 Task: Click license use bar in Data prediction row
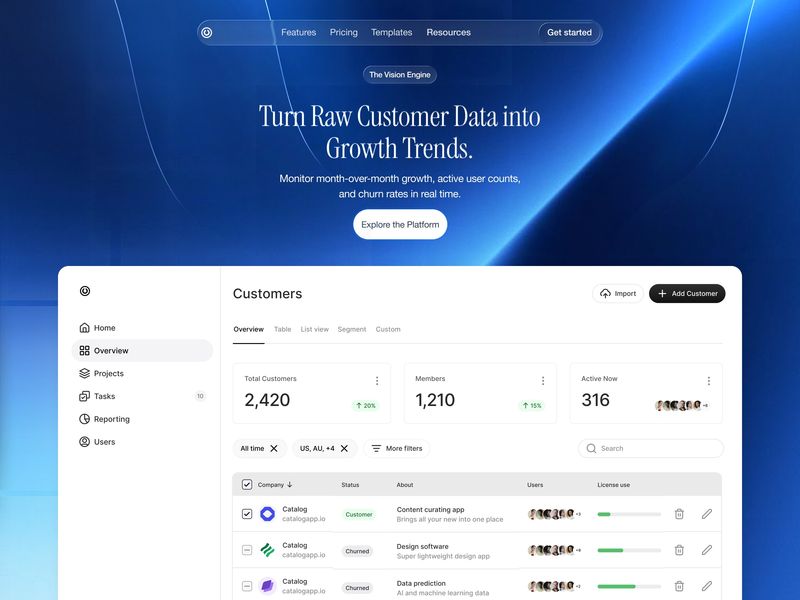pyautogui.click(x=629, y=587)
